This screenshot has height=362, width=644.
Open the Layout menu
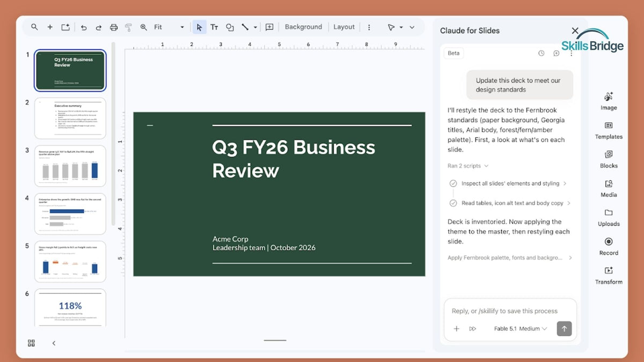point(344,27)
